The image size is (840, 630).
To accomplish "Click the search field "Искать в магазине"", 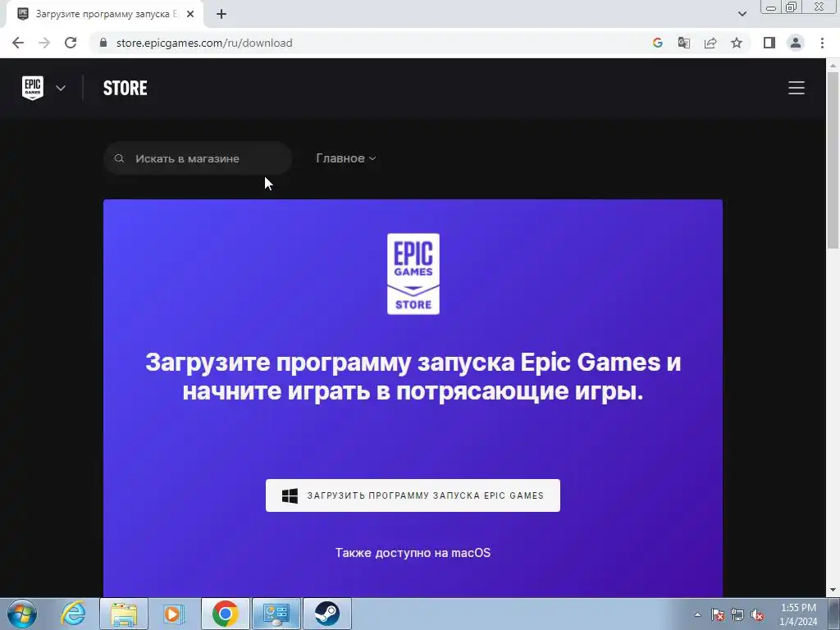I will click(x=197, y=158).
